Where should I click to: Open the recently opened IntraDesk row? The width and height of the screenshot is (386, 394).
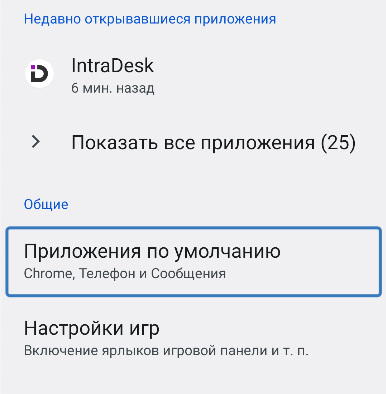coord(193,75)
